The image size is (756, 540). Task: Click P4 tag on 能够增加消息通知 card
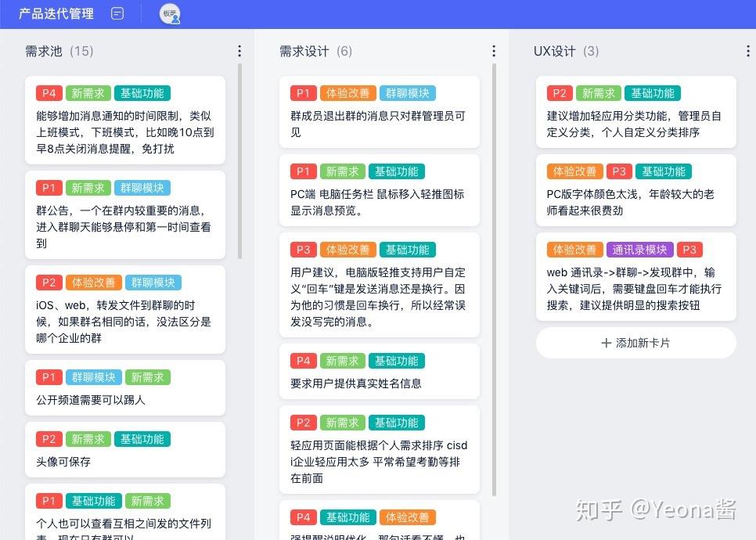point(49,93)
